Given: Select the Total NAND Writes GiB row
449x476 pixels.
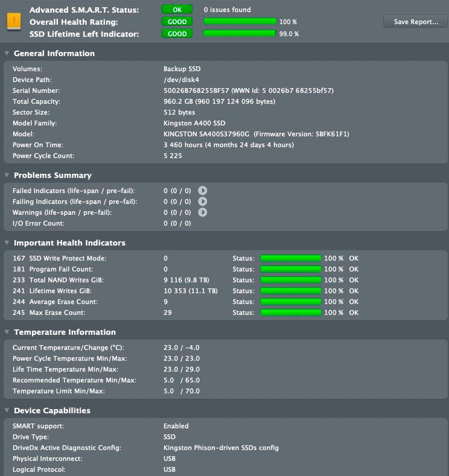Looking at the screenshot, I should [224, 280].
